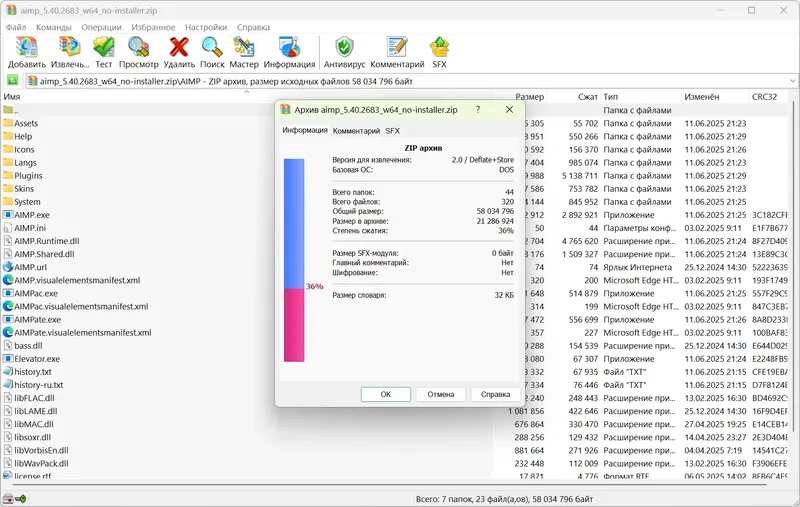
Task: Select the AIMP.visualelementsmanifest.xml Edge icon
Action: point(8,280)
